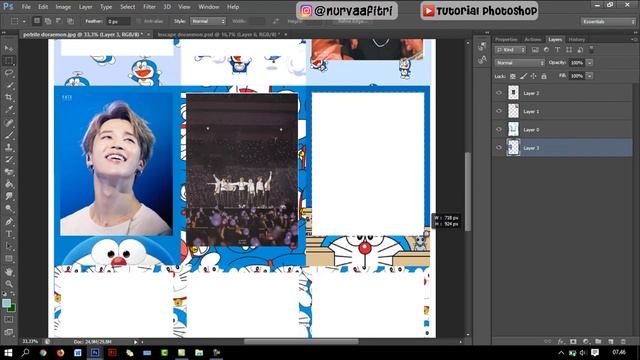
Task: Toggle lock transparent pixels
Action: (x=513, y=76)
